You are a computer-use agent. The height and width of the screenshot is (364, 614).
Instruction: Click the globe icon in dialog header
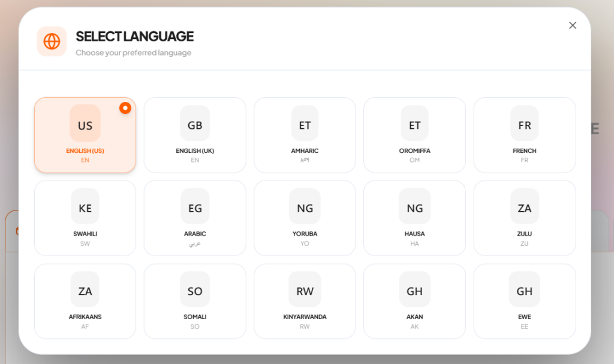(x=52, y=41)
